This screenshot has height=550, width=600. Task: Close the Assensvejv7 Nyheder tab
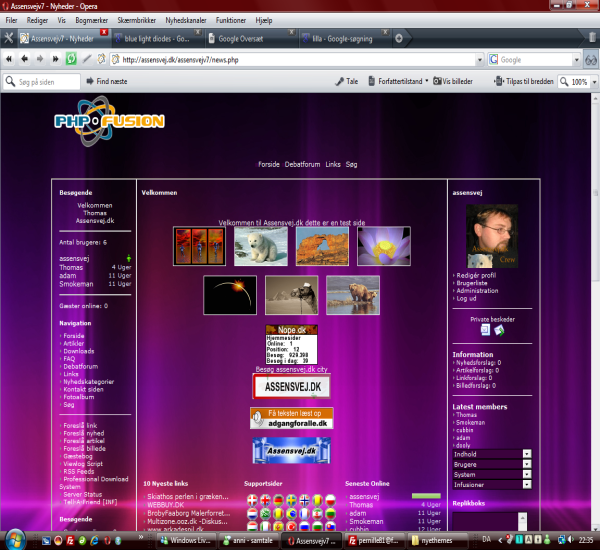point(104,32)
